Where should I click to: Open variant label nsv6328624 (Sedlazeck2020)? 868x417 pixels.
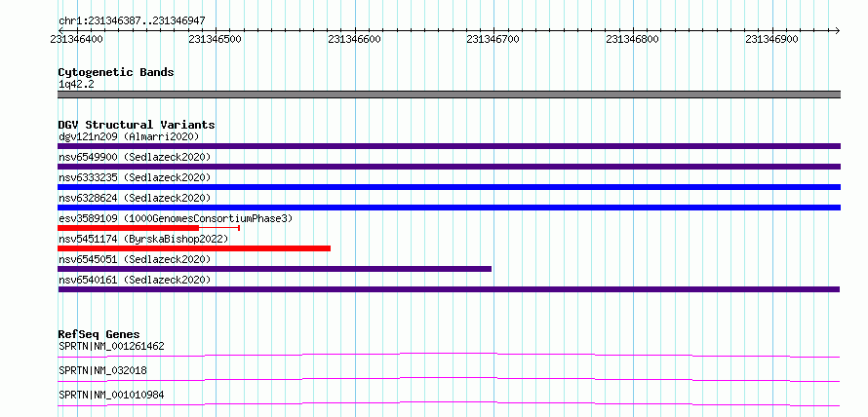pos(135,198)
